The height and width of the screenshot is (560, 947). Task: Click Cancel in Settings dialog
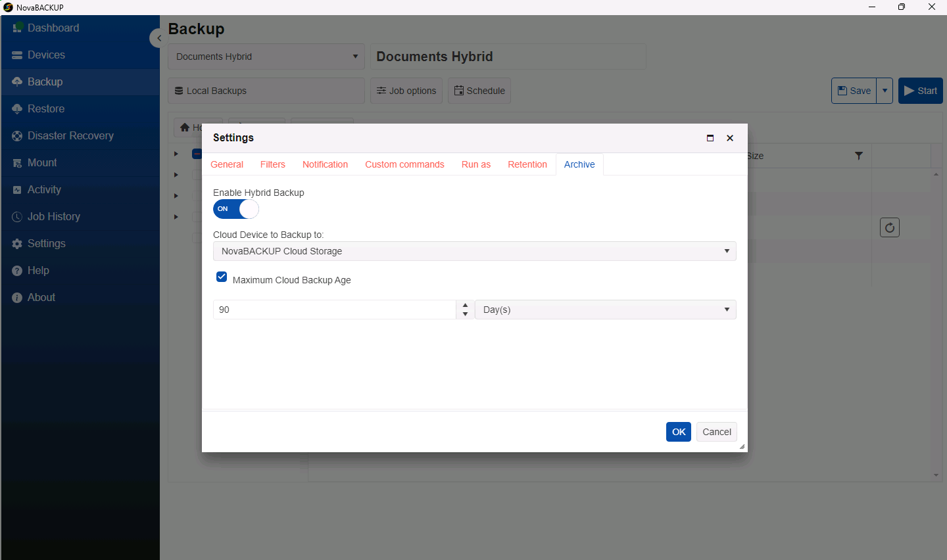tap(717, 432)
